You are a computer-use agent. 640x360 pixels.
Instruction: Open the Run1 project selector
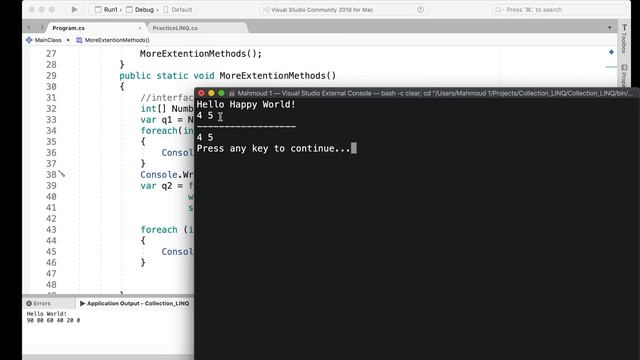[107, 9]
